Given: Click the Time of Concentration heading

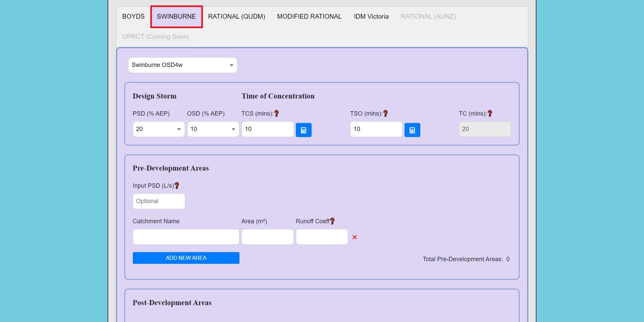Looking at the screenshot, I should [278, 96].
